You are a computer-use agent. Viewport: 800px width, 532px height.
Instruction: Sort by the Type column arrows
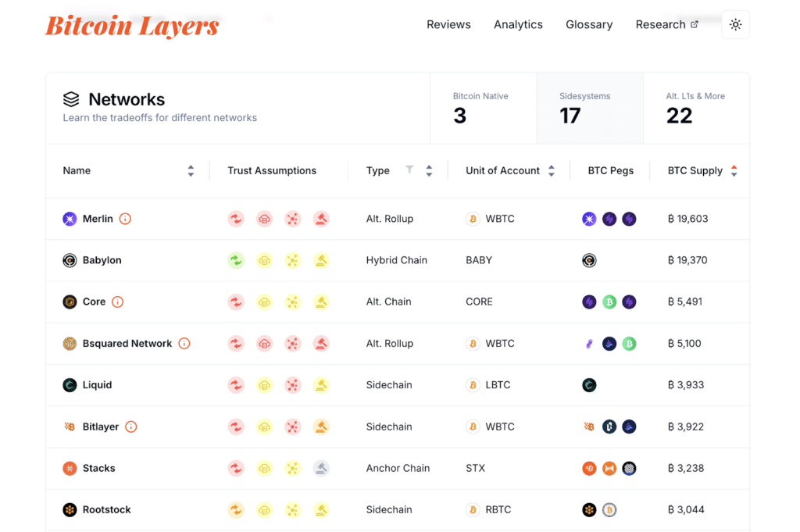click(x=429, y=170)
